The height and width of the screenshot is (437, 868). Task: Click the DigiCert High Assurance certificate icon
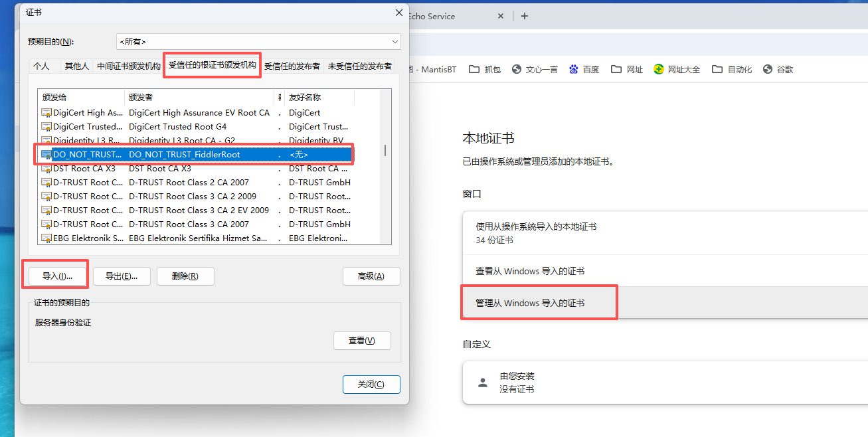click(x=46, y=113)
